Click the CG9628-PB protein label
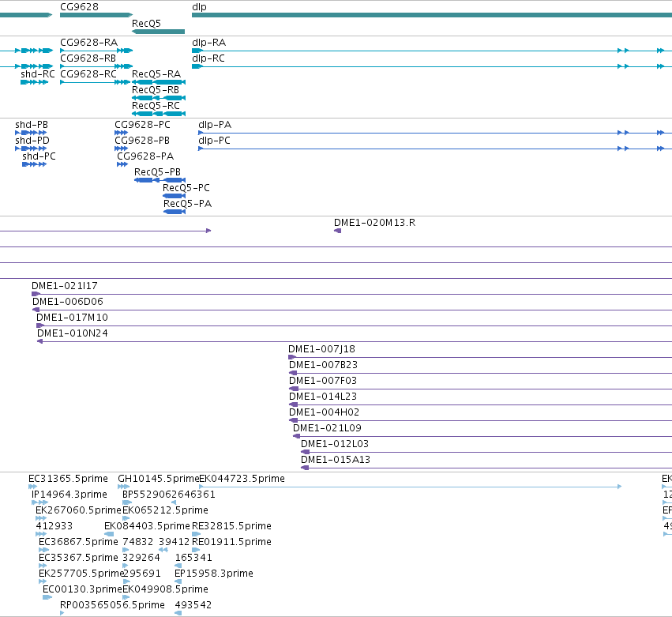 [x=142, y=141]
